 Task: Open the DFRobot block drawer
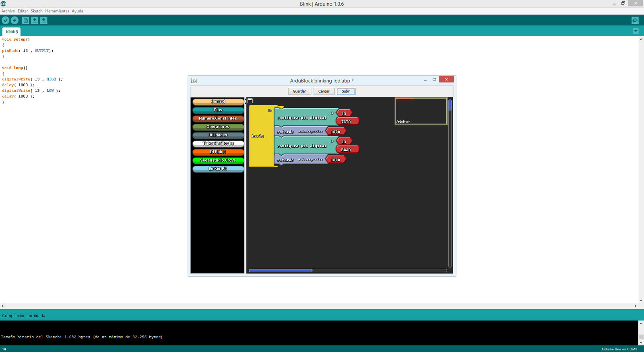218,152
